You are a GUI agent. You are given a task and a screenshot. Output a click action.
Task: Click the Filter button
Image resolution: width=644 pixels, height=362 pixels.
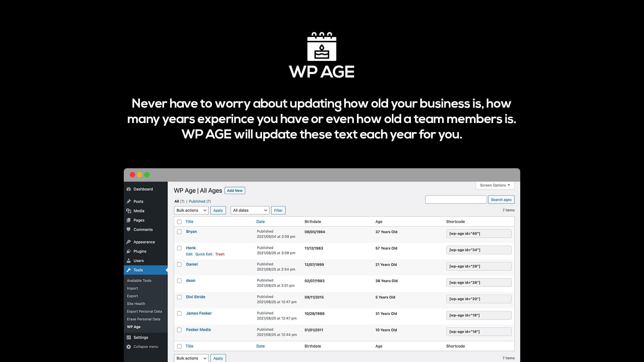(x=278, y=210)
